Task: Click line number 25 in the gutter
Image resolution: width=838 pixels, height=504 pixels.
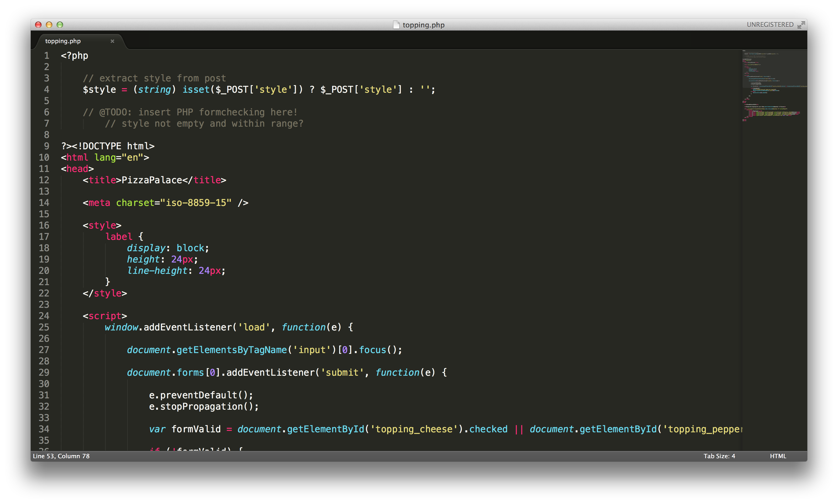Action: (44, 327)
